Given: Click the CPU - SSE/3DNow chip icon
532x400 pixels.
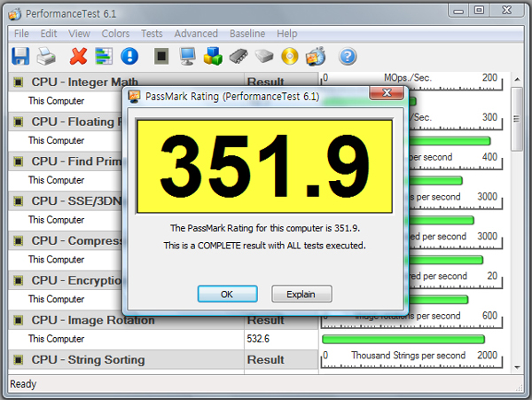Looking at the screenshot, I should point(19,201).
